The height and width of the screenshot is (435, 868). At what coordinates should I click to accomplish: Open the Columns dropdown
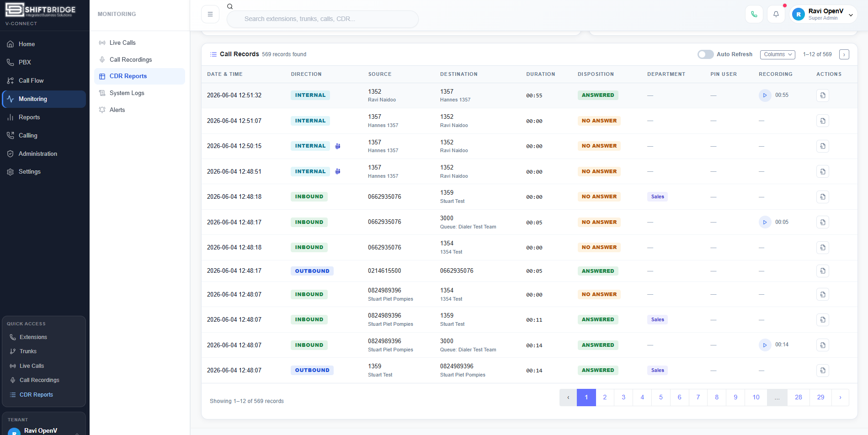[x=777, y=54]
